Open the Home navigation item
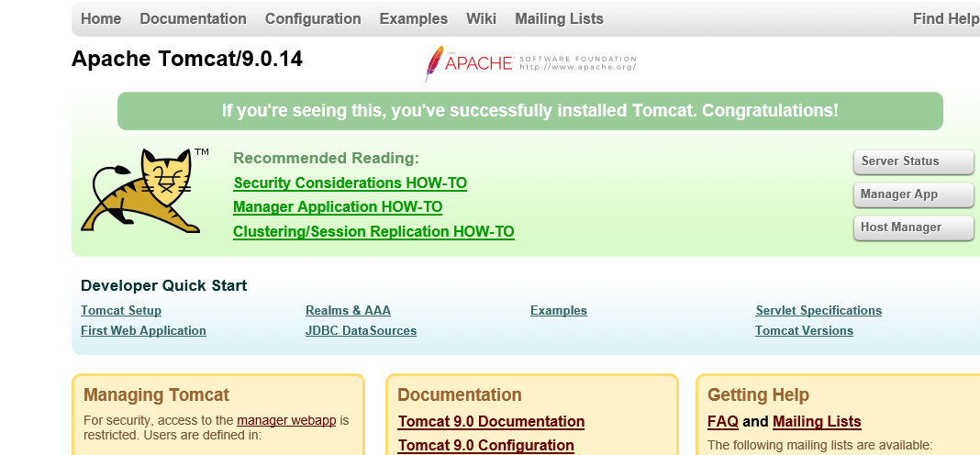 coord(101,18)
